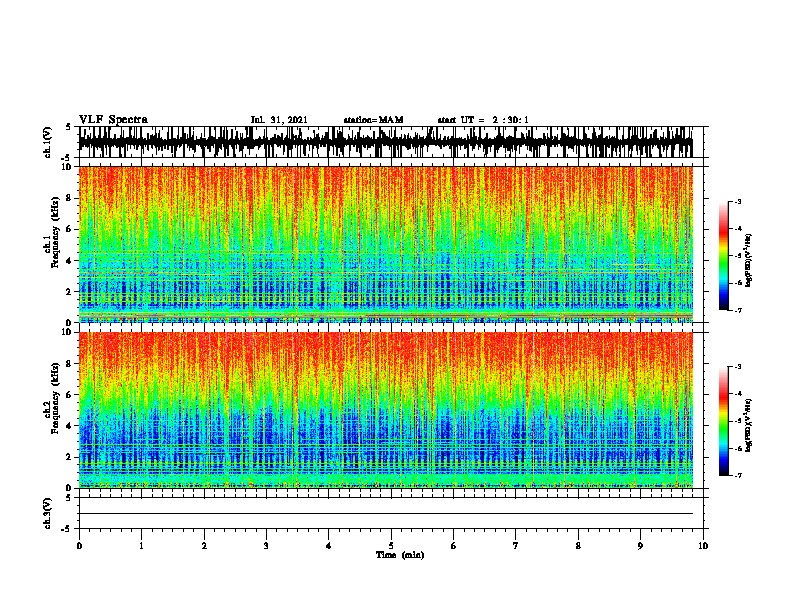The image size is (792, 612).
Task: Click the 'Time (min)' axis label
Action: point(400,555)
